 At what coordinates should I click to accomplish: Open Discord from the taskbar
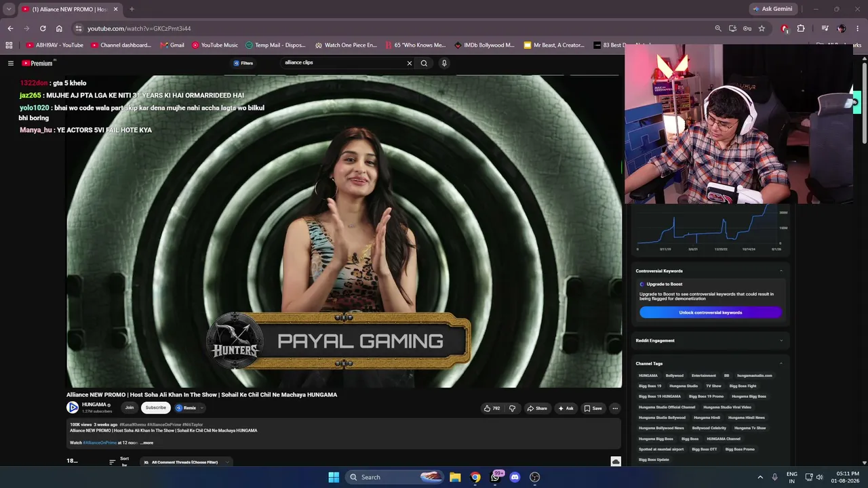[x=515, y=477]
